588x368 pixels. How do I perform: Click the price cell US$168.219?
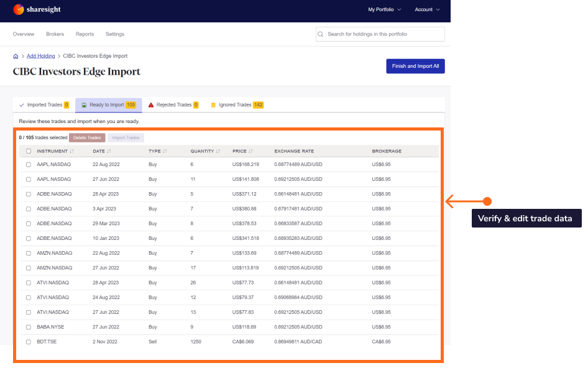point(246,164)
